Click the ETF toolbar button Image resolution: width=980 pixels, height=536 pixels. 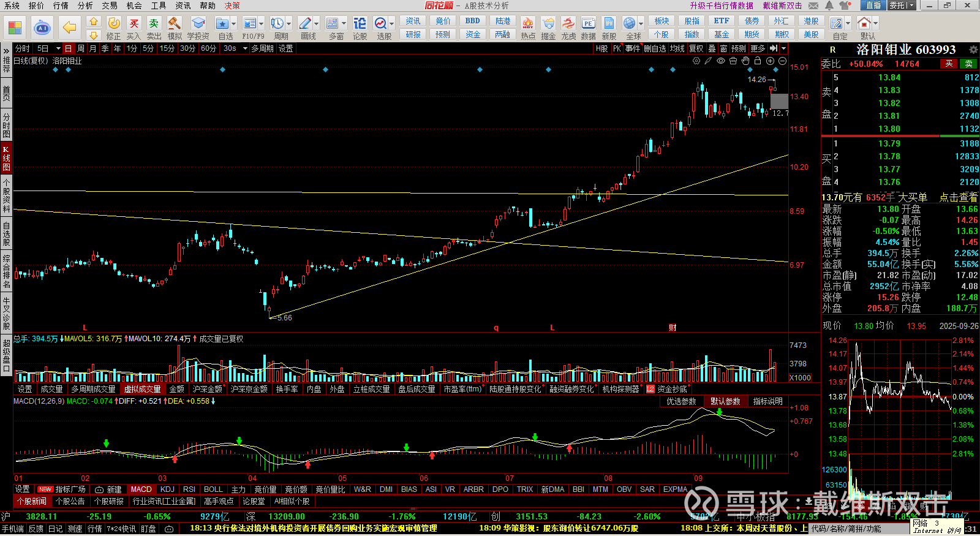tap(722, 21)
